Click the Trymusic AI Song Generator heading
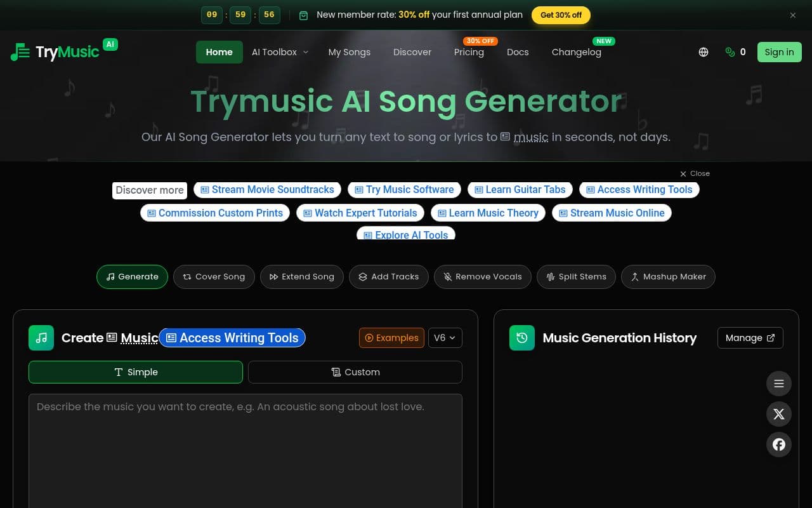The width and height of the screenshot is (812, 508). pos(406,101)
